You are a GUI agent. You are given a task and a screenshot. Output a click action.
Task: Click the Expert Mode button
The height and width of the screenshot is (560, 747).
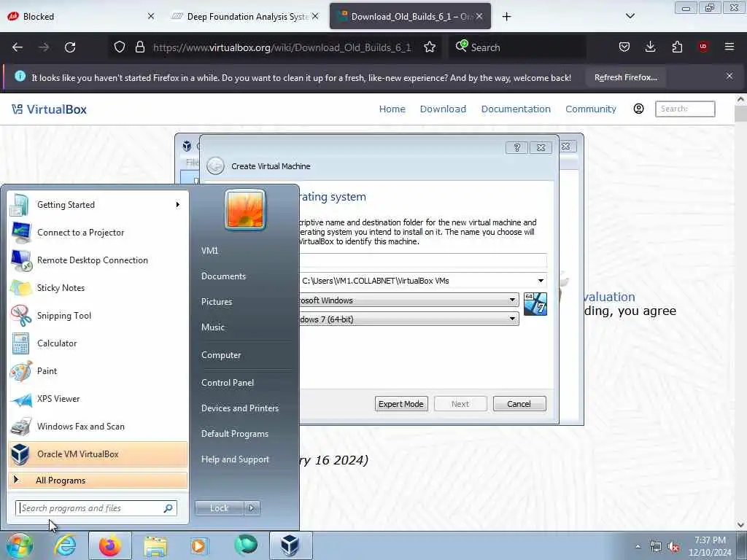[x=401, y=404]
